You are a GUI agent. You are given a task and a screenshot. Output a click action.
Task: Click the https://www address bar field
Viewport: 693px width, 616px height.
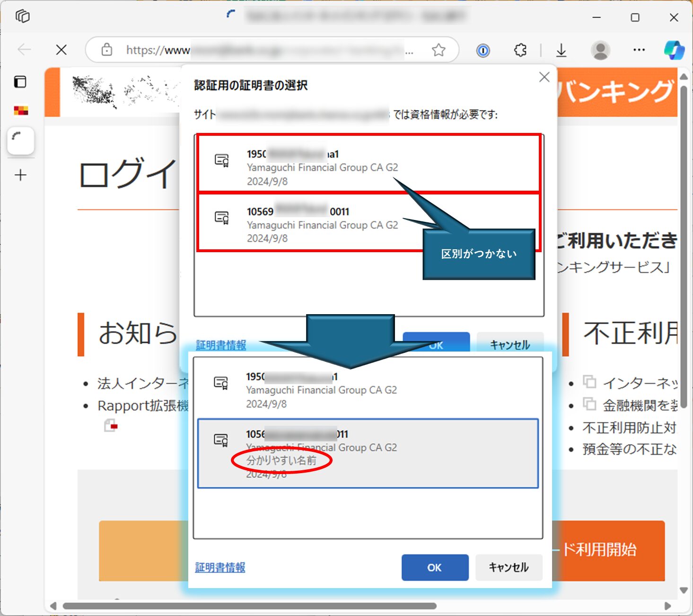[272, 50]
